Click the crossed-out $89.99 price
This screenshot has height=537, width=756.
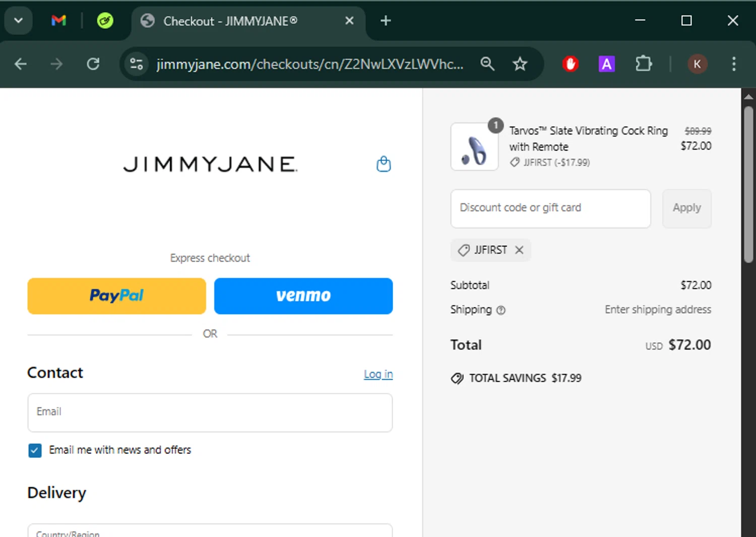click(x=698, y=131)
